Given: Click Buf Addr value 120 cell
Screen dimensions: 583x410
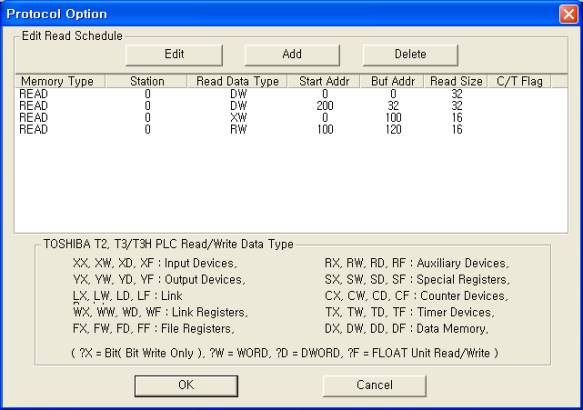Looking at the screenshot, I should click(x=393, y=130).
